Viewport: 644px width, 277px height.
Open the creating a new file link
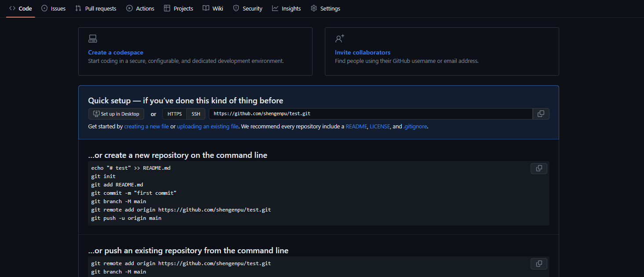(x=146, y=126)
